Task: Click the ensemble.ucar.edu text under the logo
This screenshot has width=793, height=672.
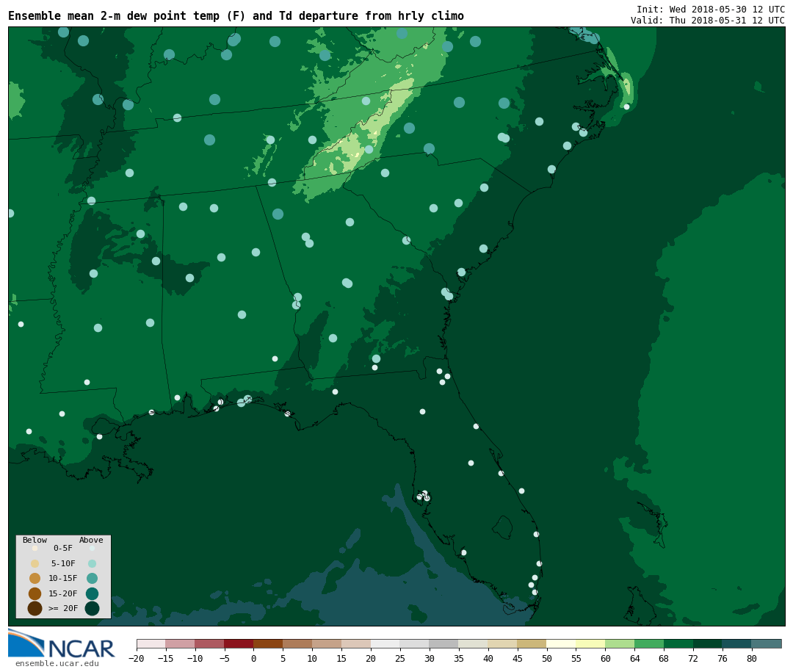Action: 57,663
